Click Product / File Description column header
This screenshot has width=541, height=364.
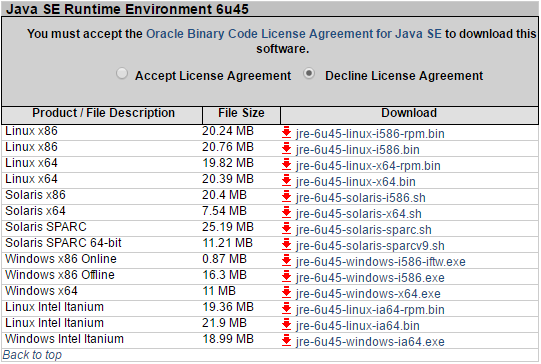point(102,115)
